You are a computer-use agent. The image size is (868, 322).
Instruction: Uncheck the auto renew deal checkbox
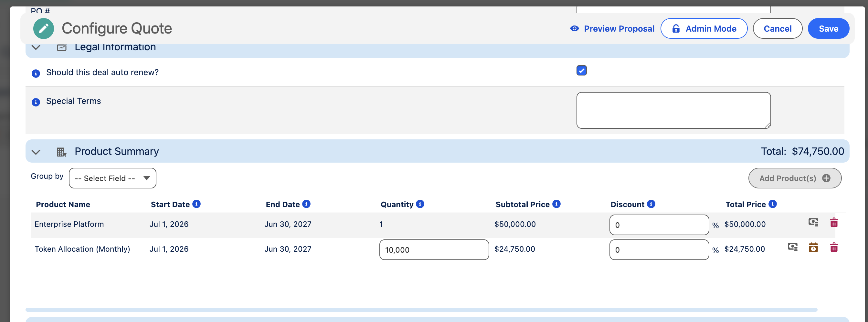coord(581,70)
